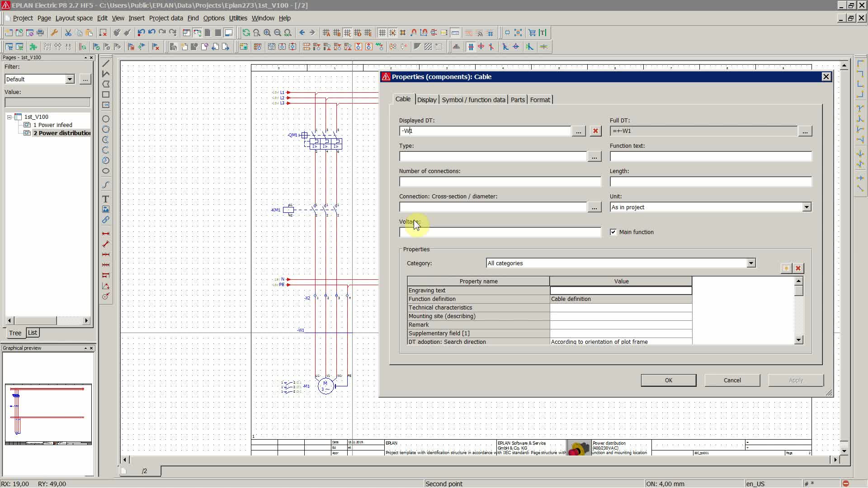Click the Print toolbar icon
The image size is (868, 488).
click(x=40, y=33)
